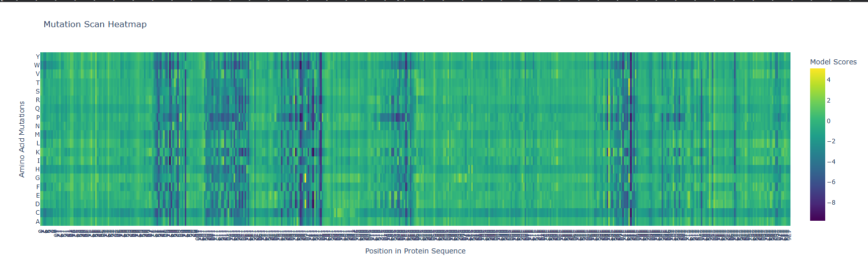Image resolution: width=868 pixels, height=266 pixels.
Task: Click y-axis tick label Q
Action: [37, 109]
